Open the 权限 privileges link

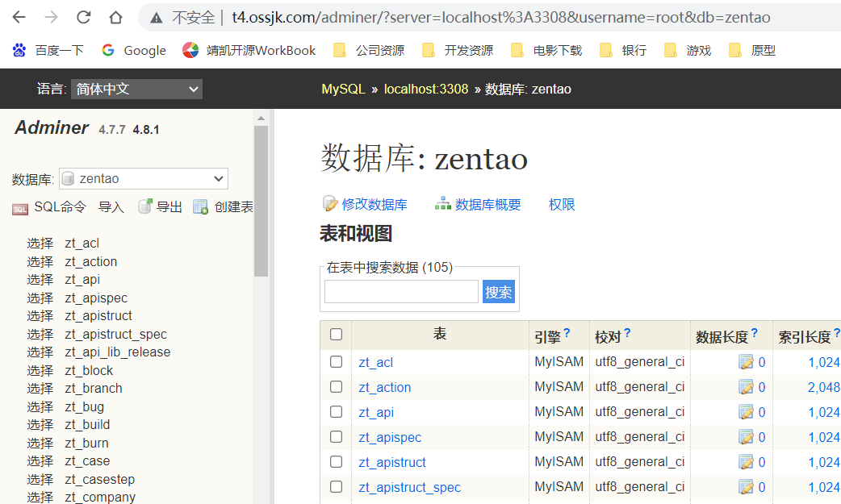[x=562, y=204]
